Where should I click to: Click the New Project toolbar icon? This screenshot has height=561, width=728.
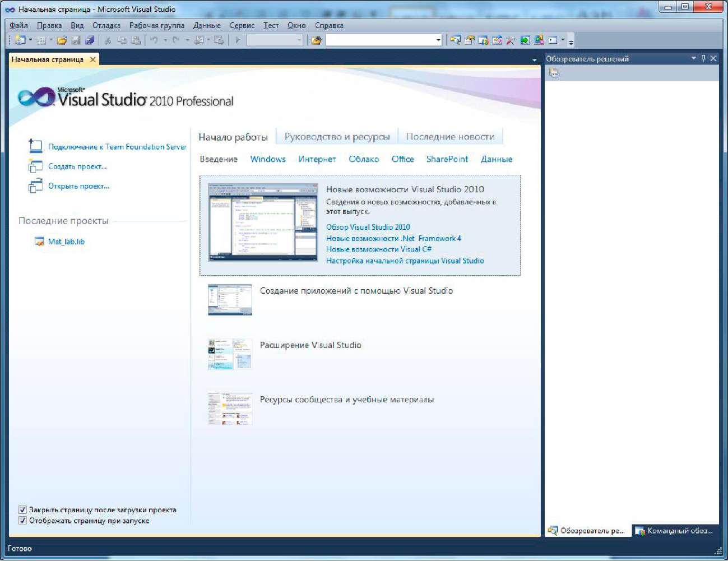(x=21, y=40)
